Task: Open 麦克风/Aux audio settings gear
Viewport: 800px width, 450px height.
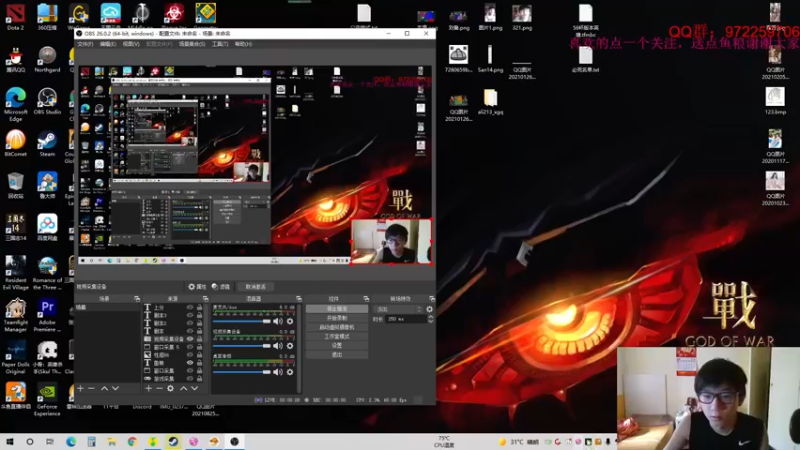Action: point(290,321)
